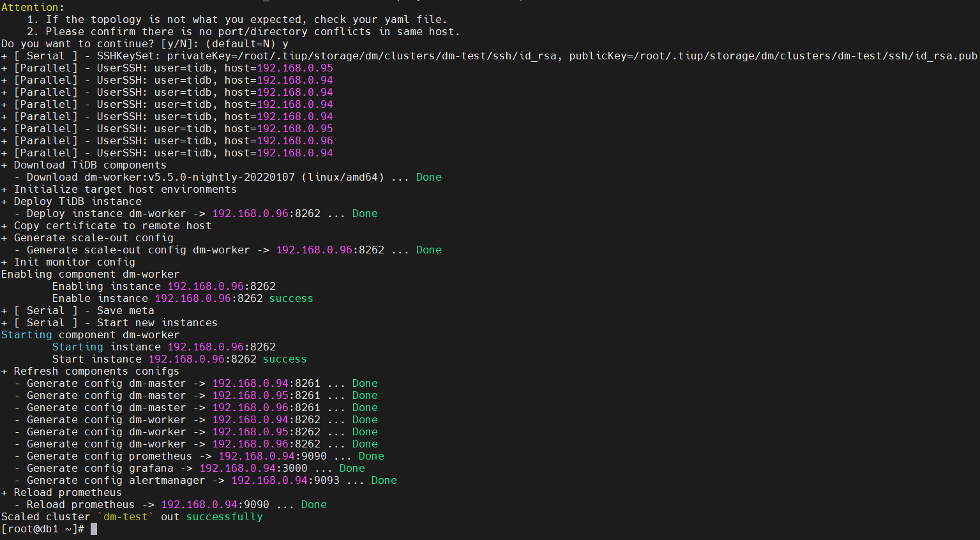Image resolution: width=980 pixels, height=540 pixels.
Task: Click the "[ Serial ] - Save meta" line
Action: point(78,311)
